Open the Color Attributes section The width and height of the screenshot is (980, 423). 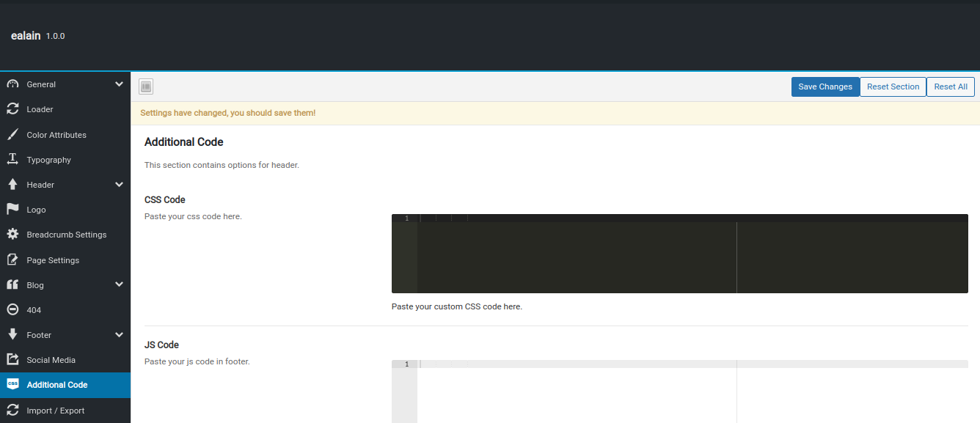coord(65,135)
